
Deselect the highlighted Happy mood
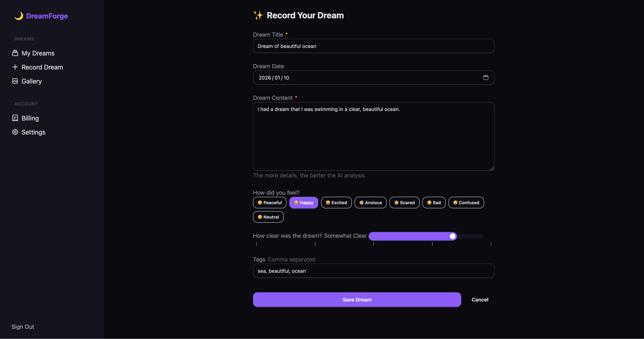[303, 203]
